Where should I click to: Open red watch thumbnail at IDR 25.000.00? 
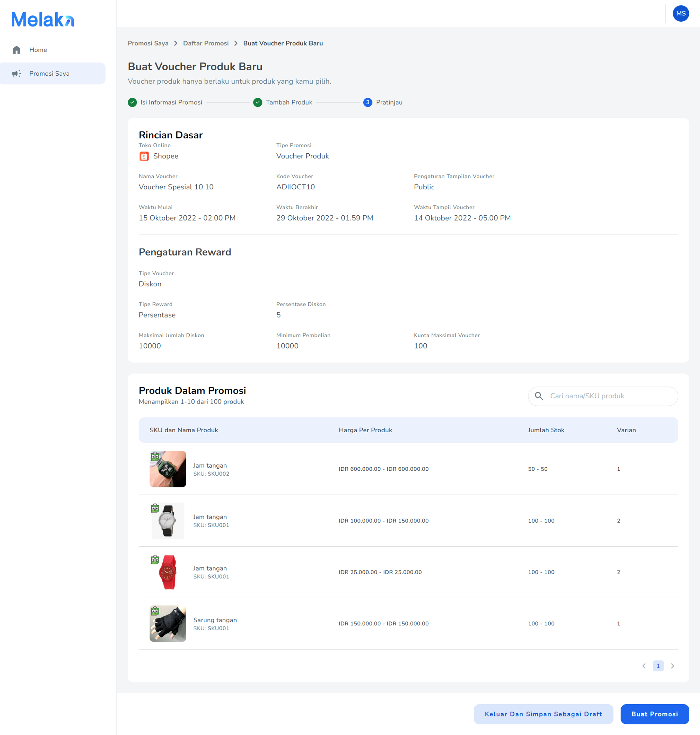click(x=168, y=572)
